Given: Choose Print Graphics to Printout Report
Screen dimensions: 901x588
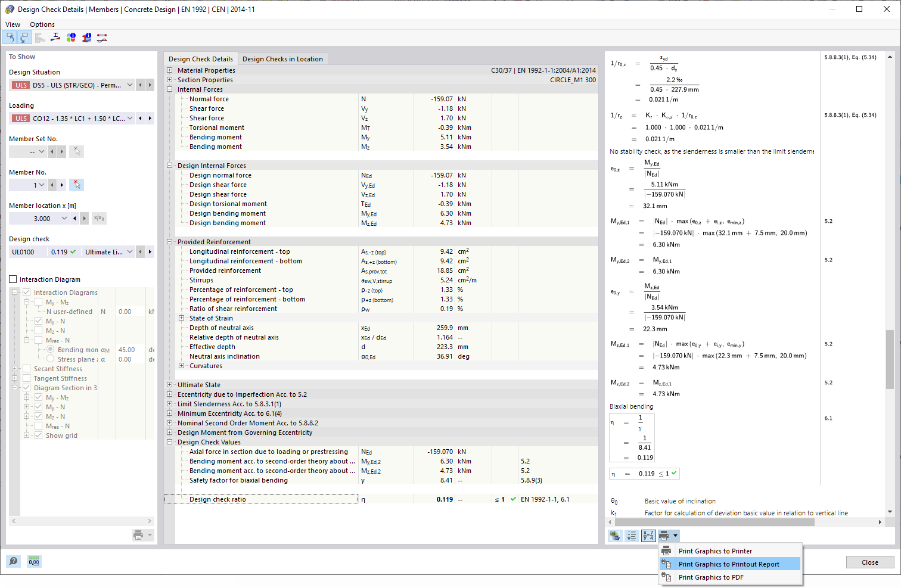Looking at the screenshot, I should (730, 564).
